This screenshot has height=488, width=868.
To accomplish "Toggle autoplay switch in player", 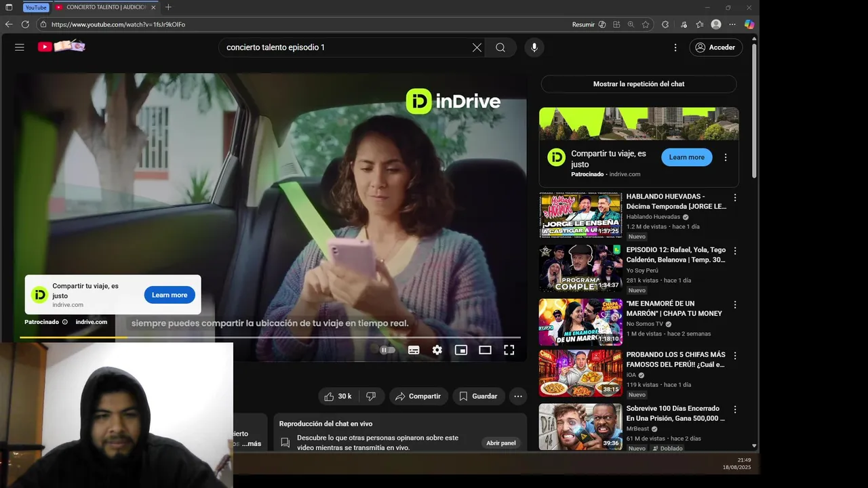I will coord(387,350).
